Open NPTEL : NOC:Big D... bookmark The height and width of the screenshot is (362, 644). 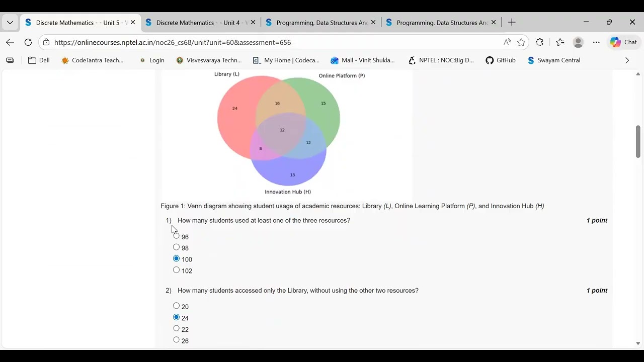pyautogui.click(x=441, y=60)
